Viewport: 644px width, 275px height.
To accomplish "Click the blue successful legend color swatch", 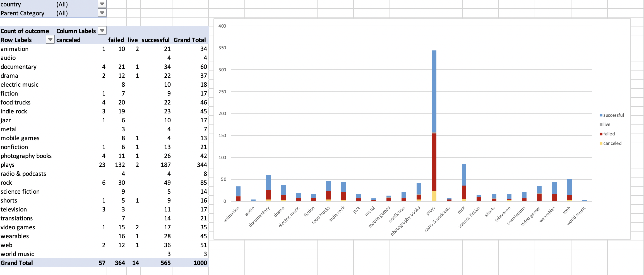I will click(x=602, y=115).
